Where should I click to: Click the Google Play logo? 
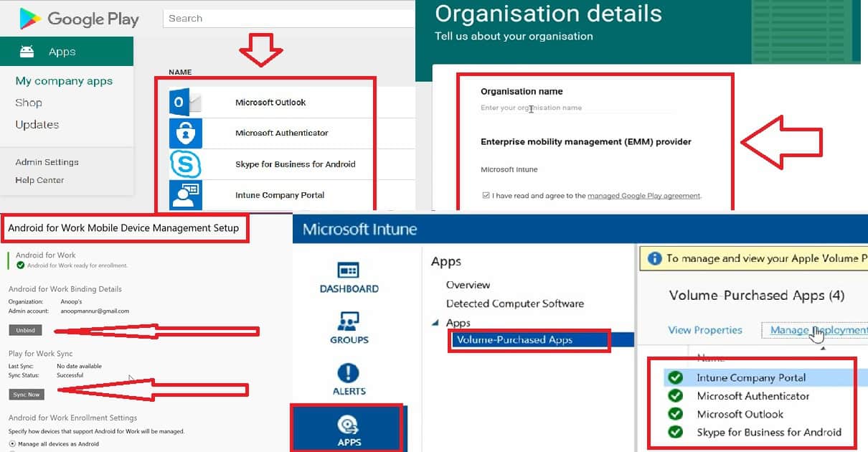point(79,19)
